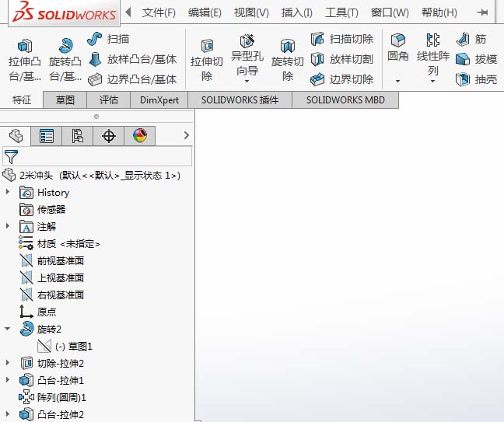504x422 pixels.
Task: Choose the Lofted Cut (放样切割) tool
Action: tap(342, 59)
